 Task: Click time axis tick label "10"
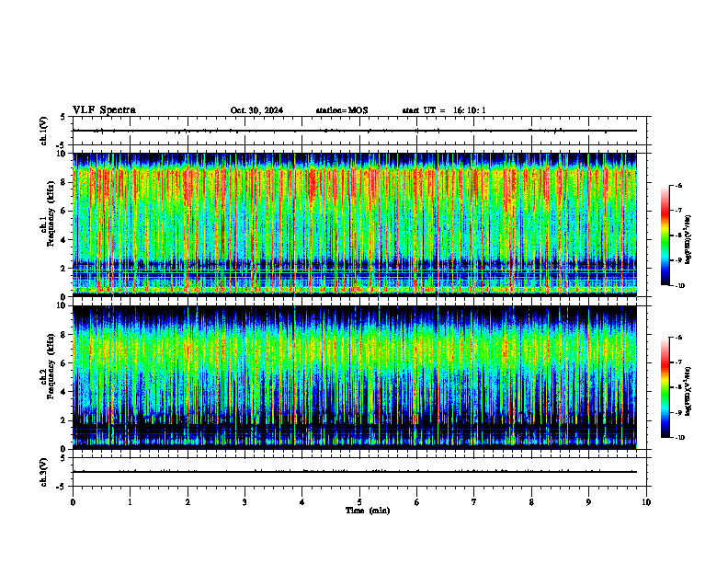pos(646,502)
